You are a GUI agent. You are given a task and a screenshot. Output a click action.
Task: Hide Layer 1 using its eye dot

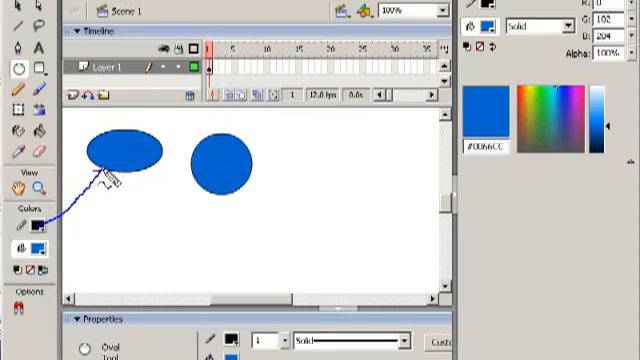click(x=163, y=67)
